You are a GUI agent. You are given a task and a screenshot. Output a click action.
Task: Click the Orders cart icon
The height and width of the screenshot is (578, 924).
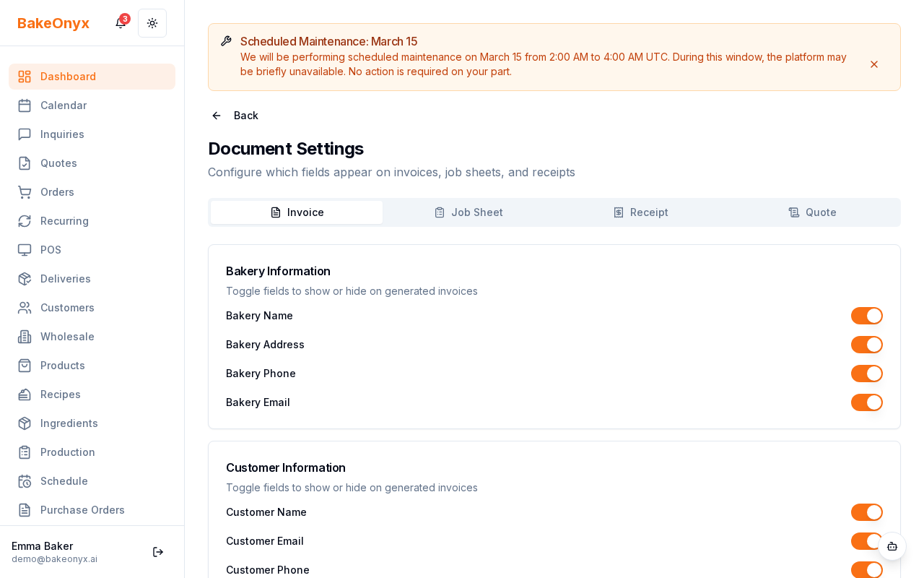25,192
